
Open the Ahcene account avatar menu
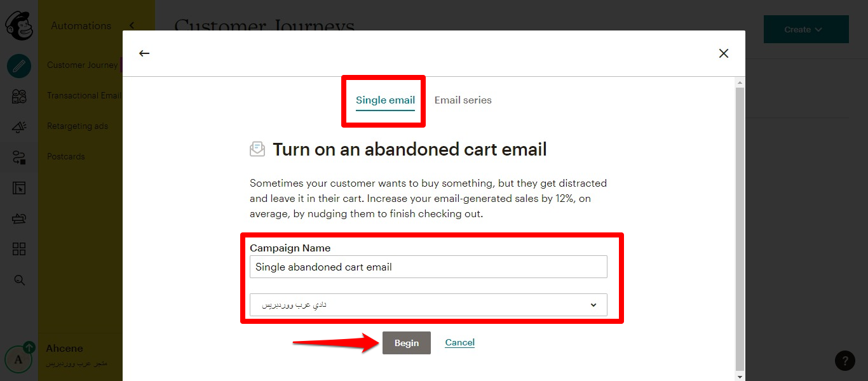point(18,360)
